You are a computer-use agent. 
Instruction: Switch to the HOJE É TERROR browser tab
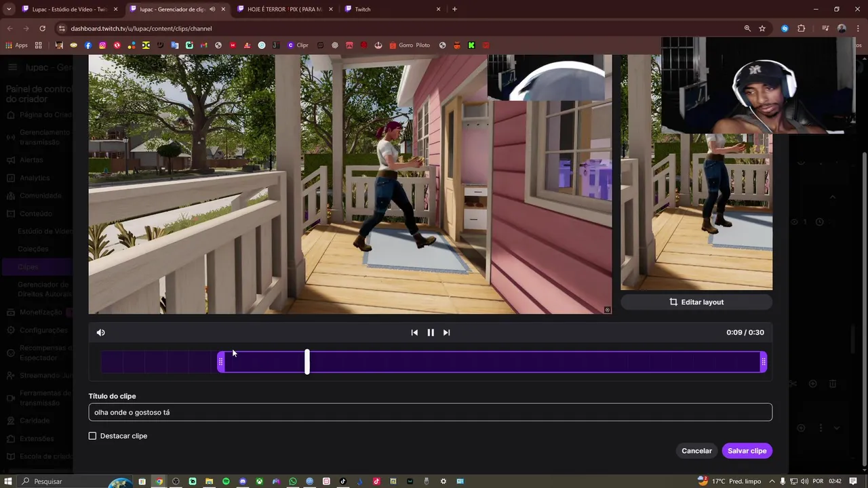[283, 9]
